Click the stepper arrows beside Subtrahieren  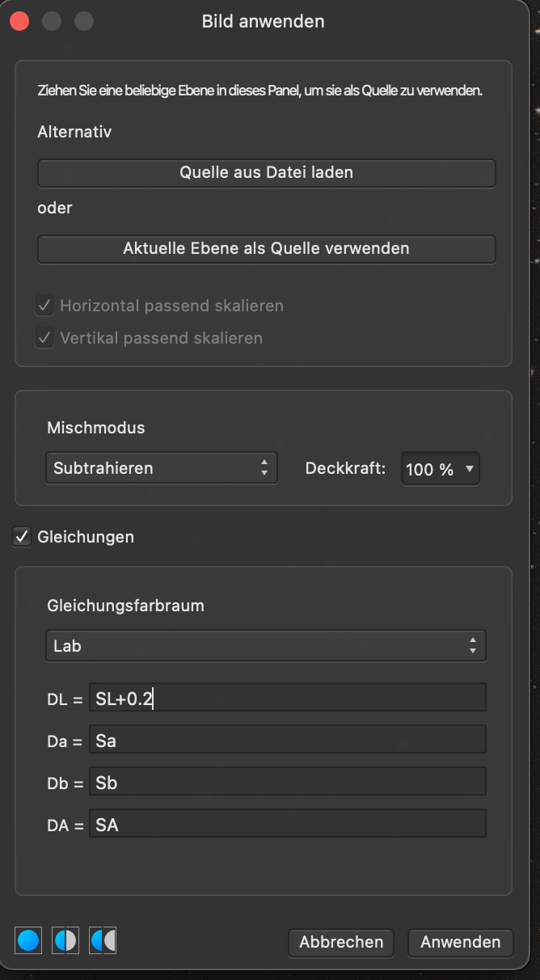[264, 467]
